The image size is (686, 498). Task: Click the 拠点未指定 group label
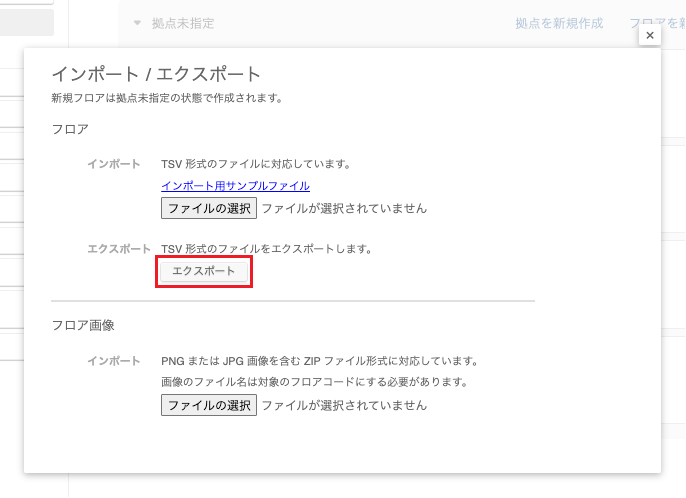tap(182, 22)
